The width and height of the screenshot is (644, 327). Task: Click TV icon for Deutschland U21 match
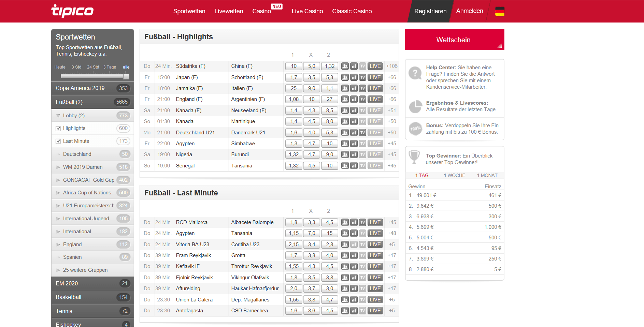click(362, 133)
